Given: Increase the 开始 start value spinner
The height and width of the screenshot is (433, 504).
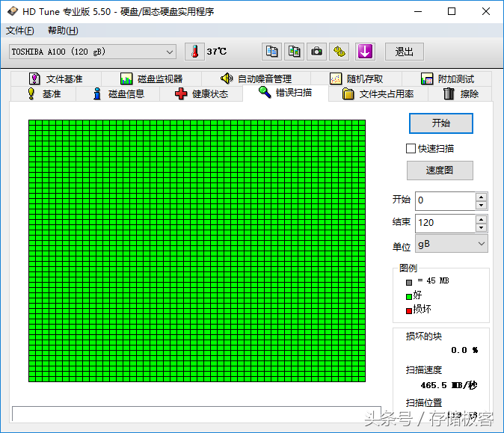Looking at the screenshot, I should pyautogui.click(x=481, y=197).
